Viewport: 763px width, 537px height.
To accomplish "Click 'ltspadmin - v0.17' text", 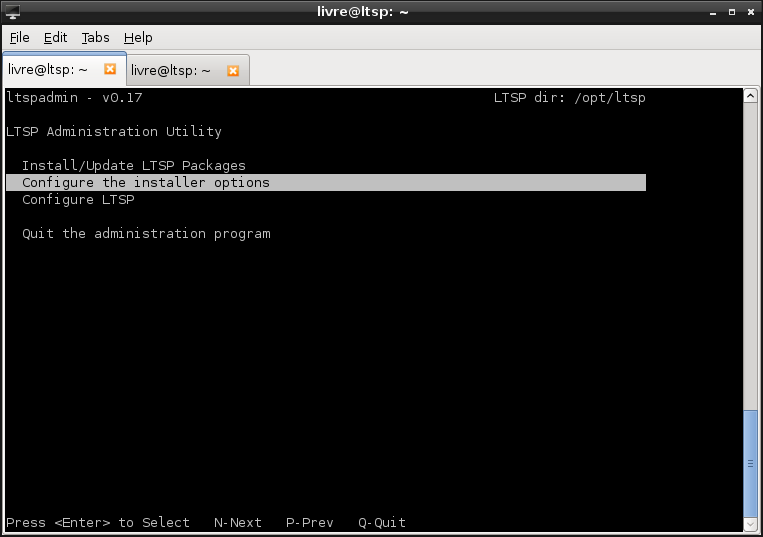I will (x=74, y=97).
